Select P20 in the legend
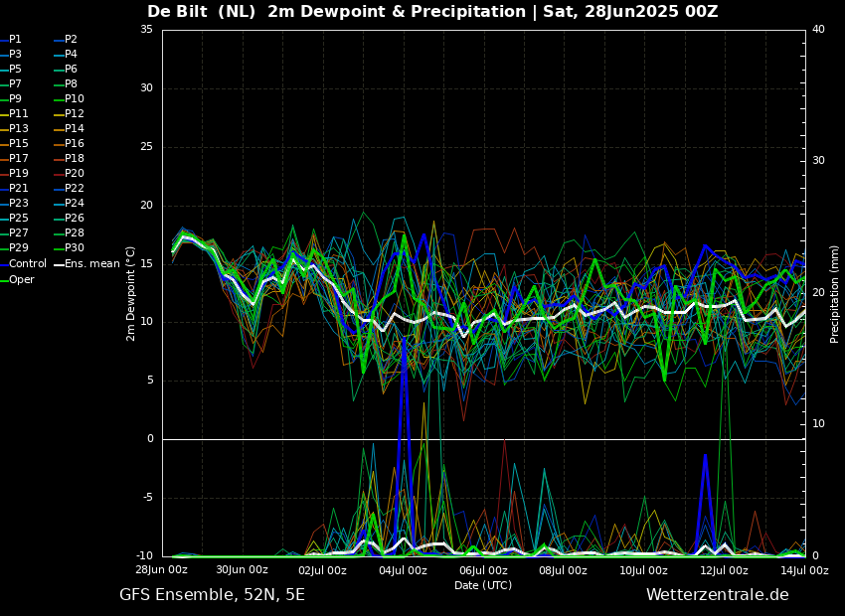 coord(70,174)
